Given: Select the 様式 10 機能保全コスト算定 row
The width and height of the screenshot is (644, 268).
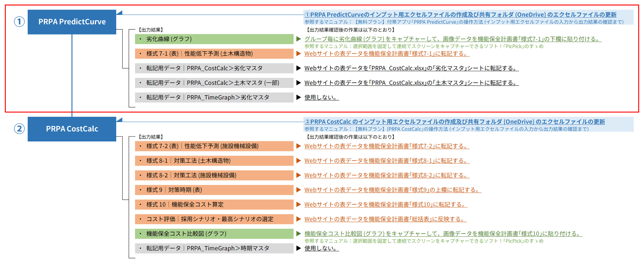Looking at the screenshot, I should 214,205.
